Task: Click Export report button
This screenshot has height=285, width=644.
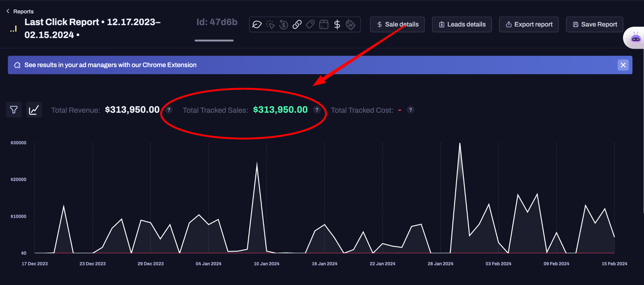Action: coord(529,25)
